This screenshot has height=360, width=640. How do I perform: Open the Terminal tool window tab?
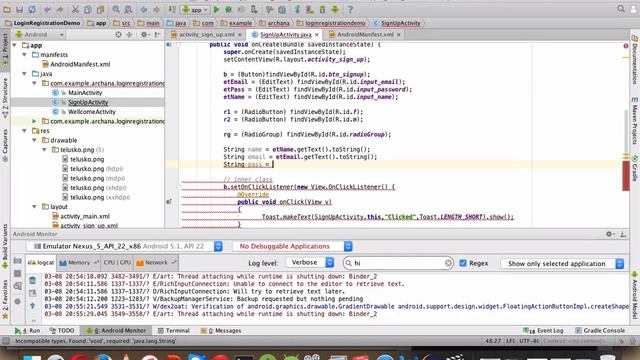click(173, 330)
